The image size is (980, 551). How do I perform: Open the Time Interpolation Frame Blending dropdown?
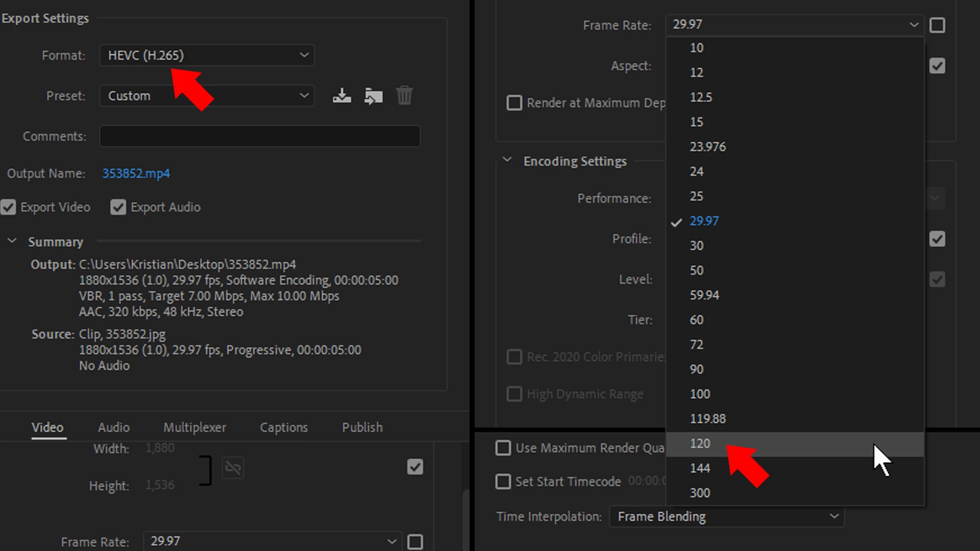click(726, 517)
